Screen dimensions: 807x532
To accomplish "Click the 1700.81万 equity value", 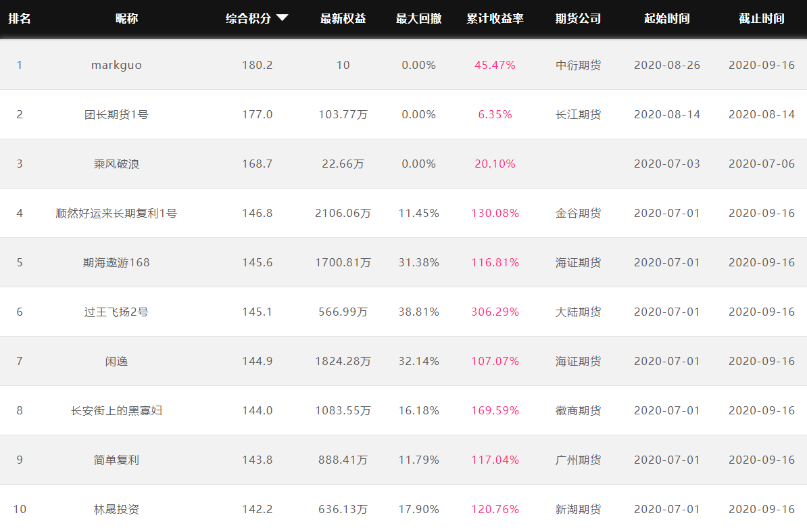I will (x=343, y=262).
